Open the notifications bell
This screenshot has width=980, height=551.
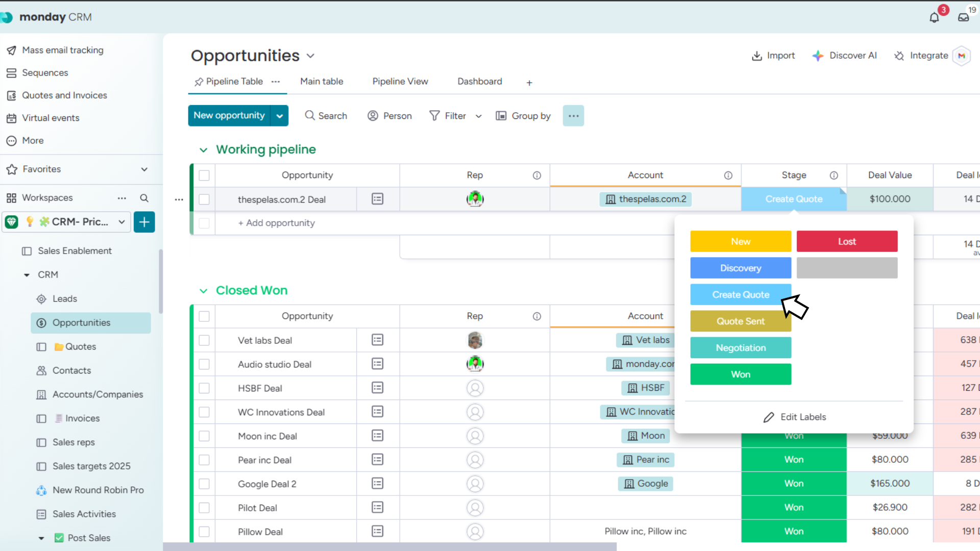coord(934,18)
